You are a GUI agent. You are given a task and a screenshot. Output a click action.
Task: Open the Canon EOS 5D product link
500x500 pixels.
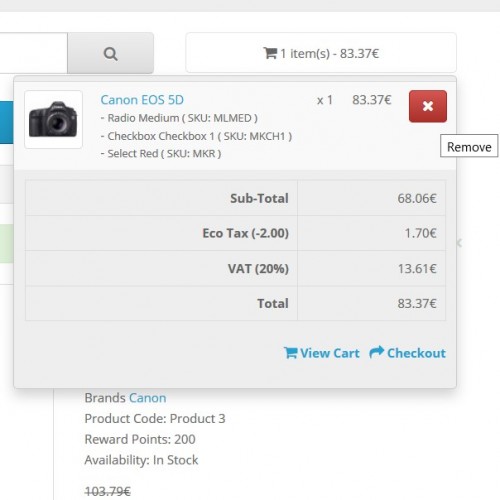142,100
